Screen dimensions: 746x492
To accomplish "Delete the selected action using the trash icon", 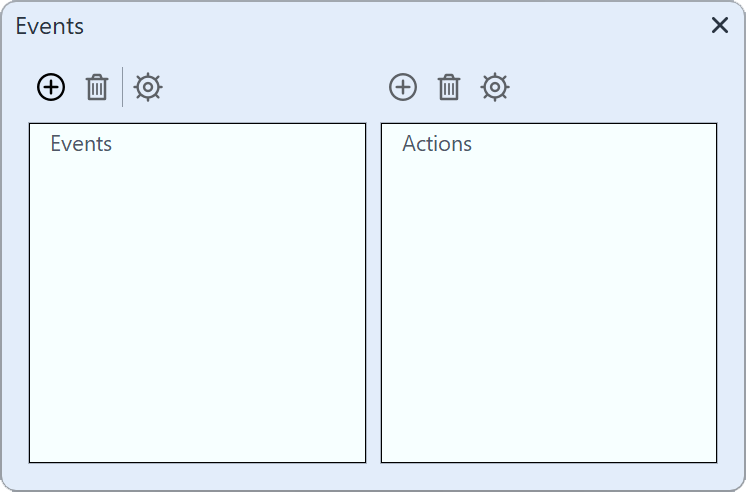I will point(449,88).
